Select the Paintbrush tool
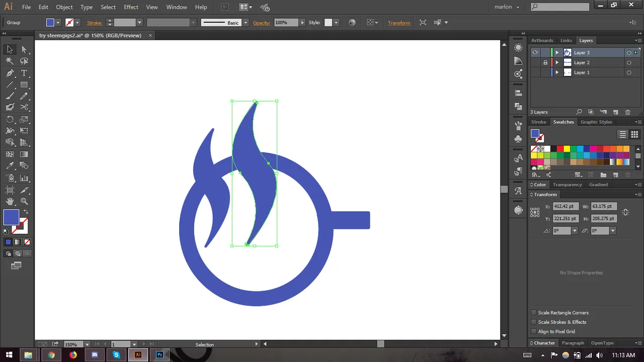The width and height of the screenshot is (644, 362). point(10,96)
